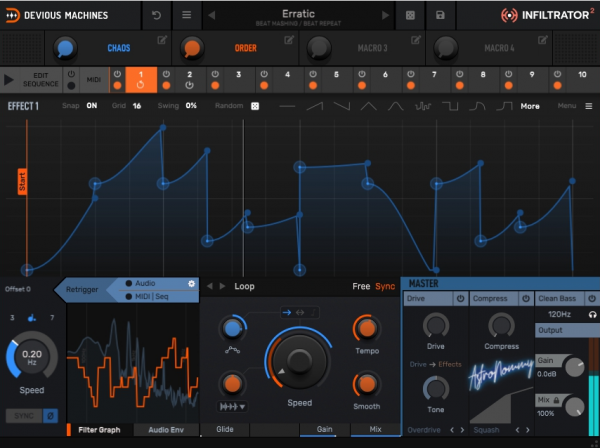The image size is (600, 448).
Task: Open the hamburger menu in top bar
Action: coord(186,16)
